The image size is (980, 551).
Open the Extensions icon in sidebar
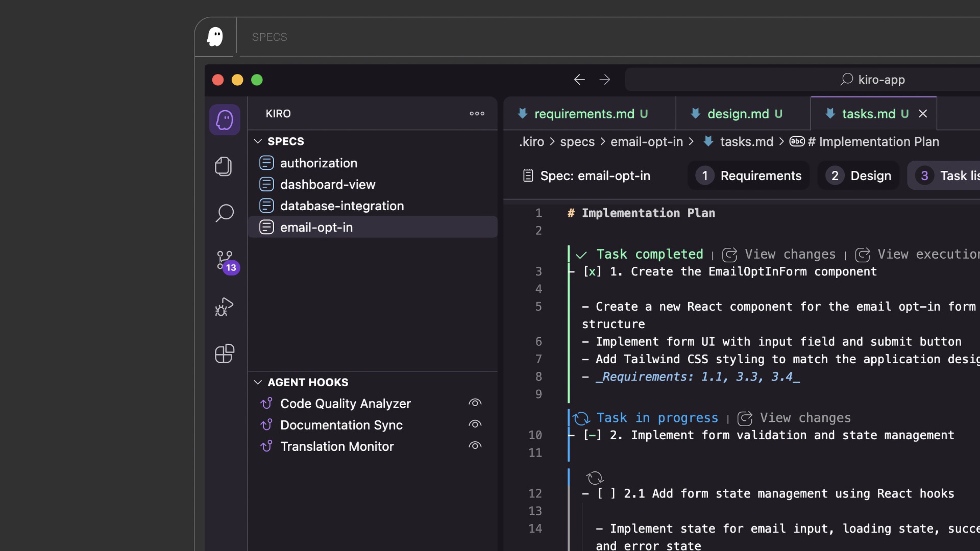click(224, 354)
